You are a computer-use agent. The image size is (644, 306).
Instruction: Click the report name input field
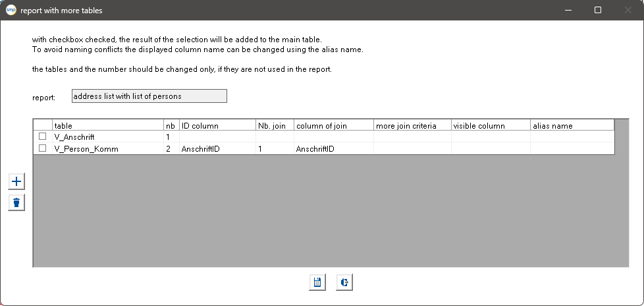149,96
